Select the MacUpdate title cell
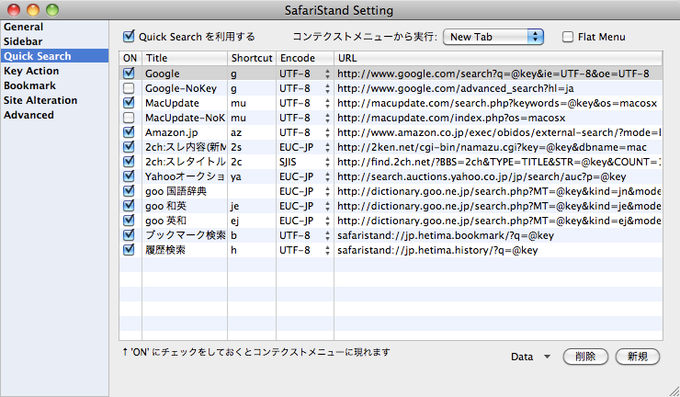The width and height of the screenshot is (680, 397). coord(185,103)
